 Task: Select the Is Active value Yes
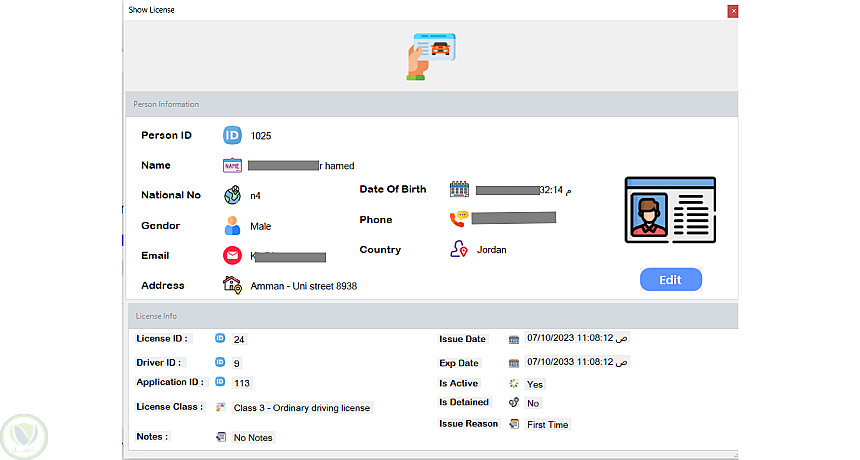[534, 384]
